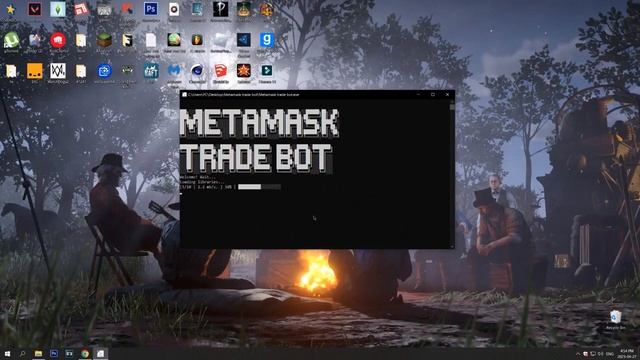Open the volume control in system tray
640x360 pixels.
pyautogui.click(x=600, y=354)
